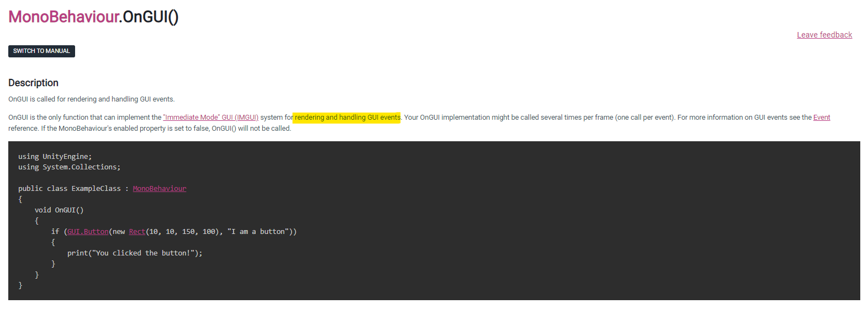Click the "void OnGUI()" code line
This screenshot has width=868, height=309.
coord(59,210)
